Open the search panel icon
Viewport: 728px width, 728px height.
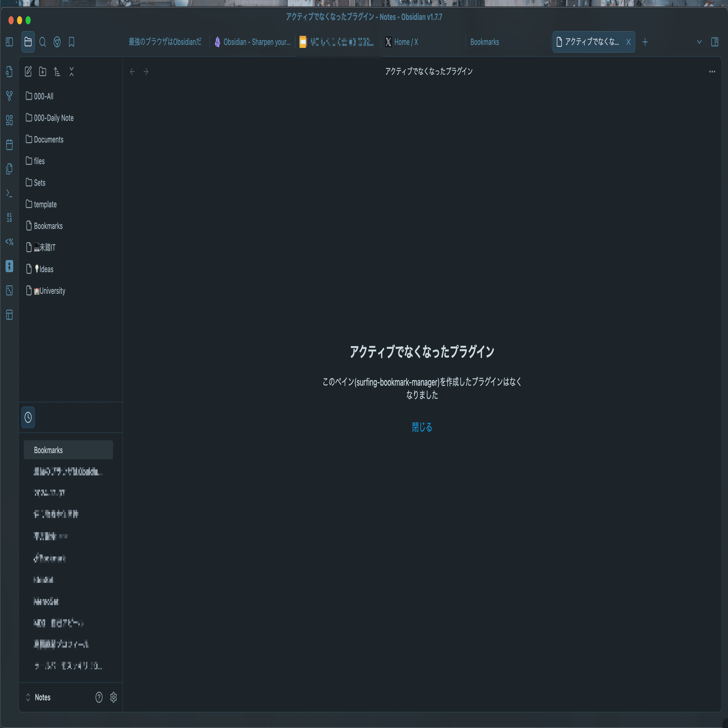[x=43, y=42]
